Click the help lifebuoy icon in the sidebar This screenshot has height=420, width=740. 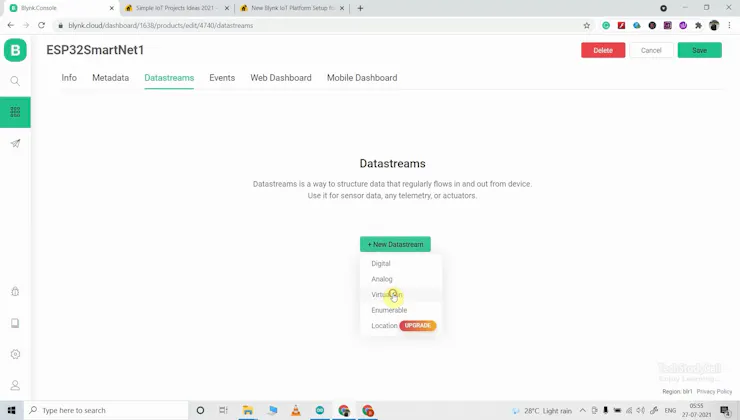click(x=15, y=292)
